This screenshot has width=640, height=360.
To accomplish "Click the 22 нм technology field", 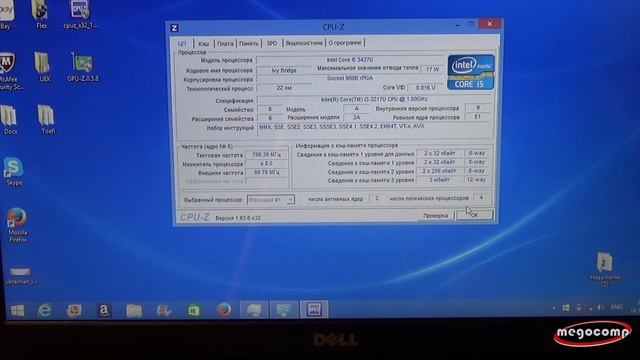I will click(x=284, y=88).
